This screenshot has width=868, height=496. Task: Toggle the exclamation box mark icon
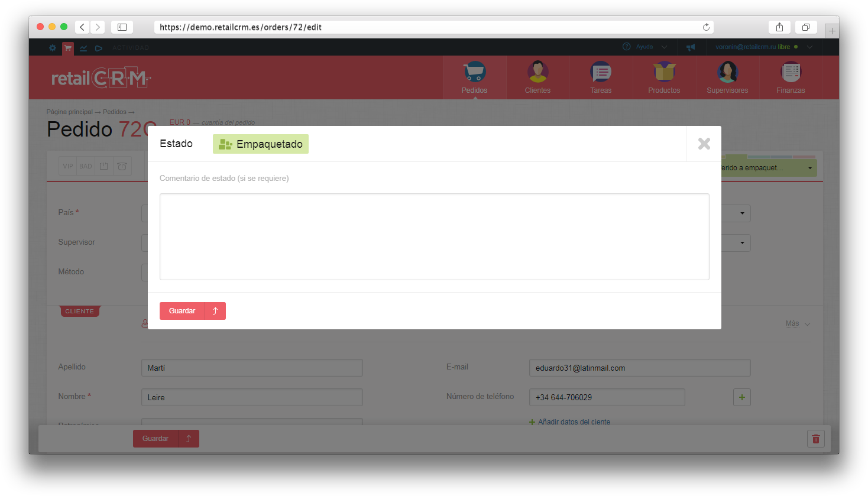coord(103,166)
